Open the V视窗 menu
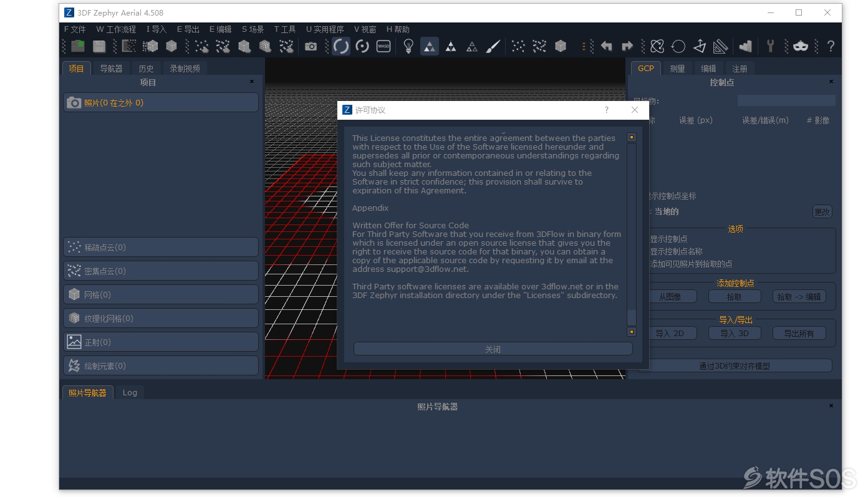The image size is (868, 497). click(365, 29)
